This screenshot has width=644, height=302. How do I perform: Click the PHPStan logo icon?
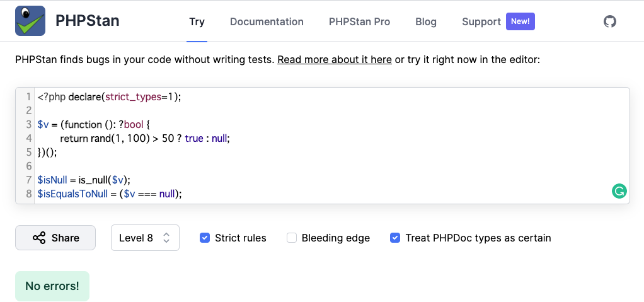(x=30, y=21)
